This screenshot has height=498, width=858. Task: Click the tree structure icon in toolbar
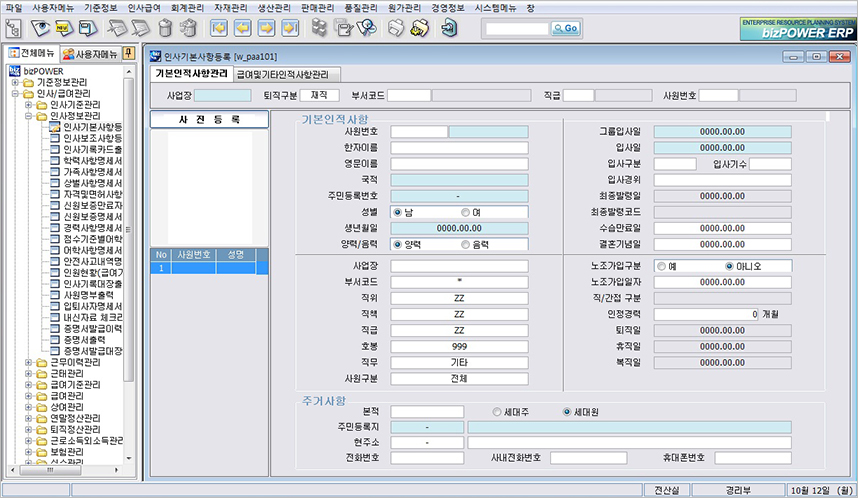pos(13,28)
